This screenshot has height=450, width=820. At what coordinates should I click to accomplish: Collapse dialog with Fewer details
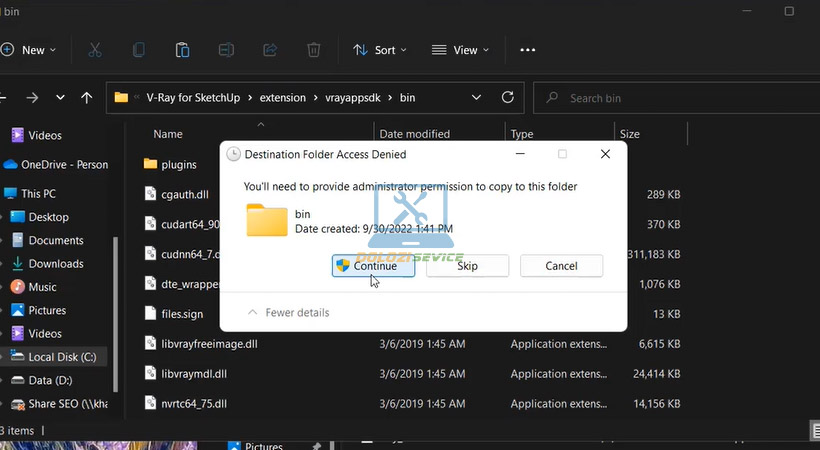coord(288,313)
